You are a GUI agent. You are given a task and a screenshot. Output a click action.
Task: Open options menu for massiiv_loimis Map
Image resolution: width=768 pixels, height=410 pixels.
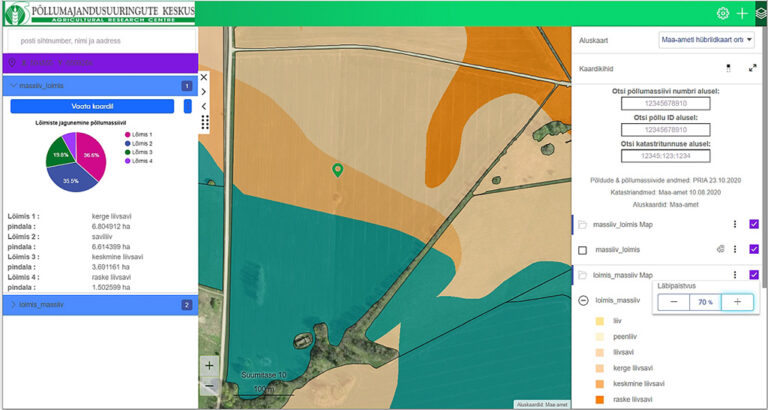click(x=734, y=225)
